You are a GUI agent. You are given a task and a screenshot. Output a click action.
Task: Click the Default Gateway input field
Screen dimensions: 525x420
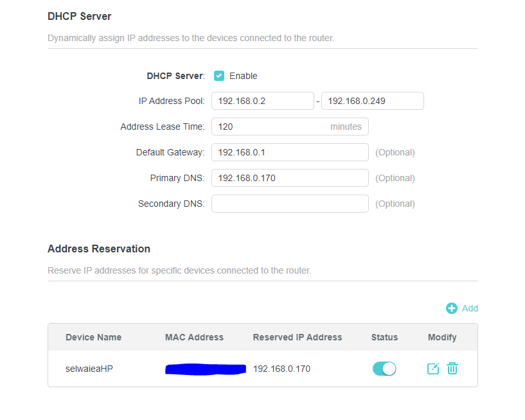290,152
